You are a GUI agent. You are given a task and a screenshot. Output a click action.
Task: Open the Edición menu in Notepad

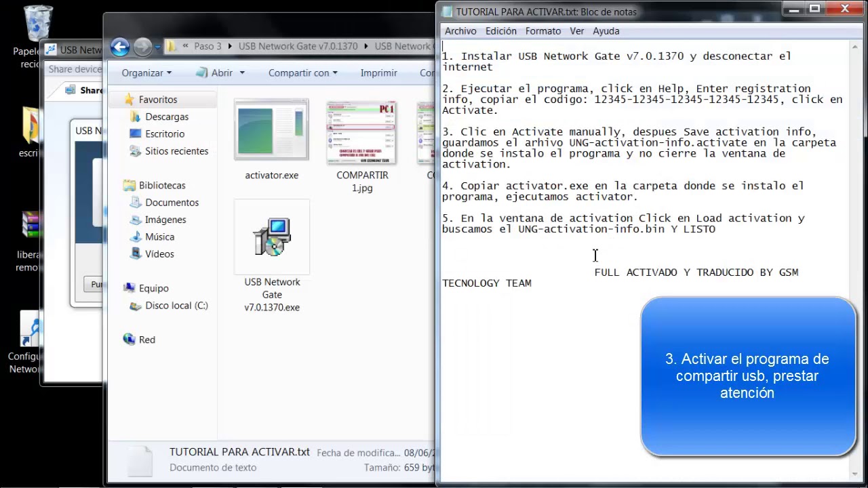(501, 31)
